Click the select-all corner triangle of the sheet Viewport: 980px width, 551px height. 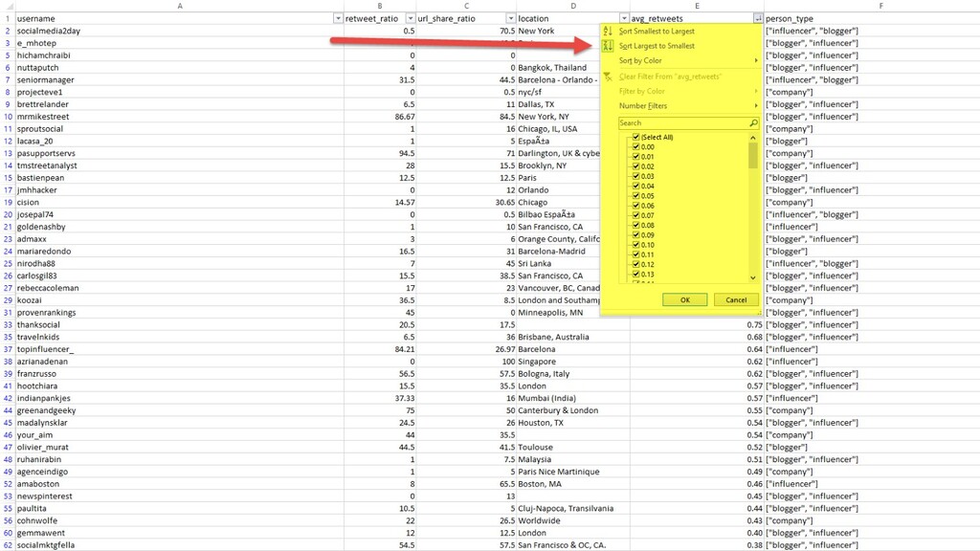[8, 7]
